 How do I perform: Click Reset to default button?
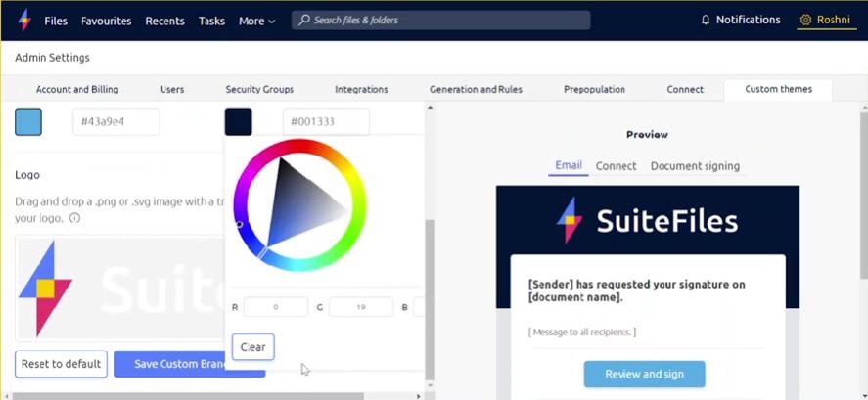pos(61,364)
